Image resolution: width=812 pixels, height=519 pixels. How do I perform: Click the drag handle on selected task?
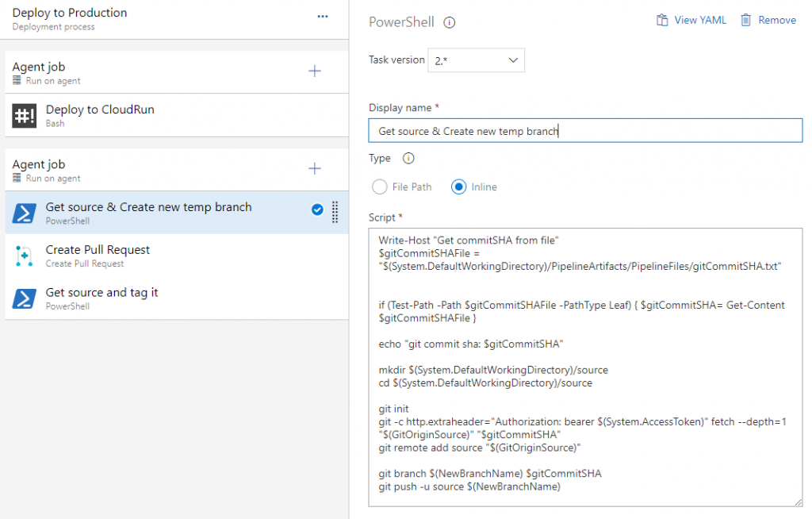[335, 212]
